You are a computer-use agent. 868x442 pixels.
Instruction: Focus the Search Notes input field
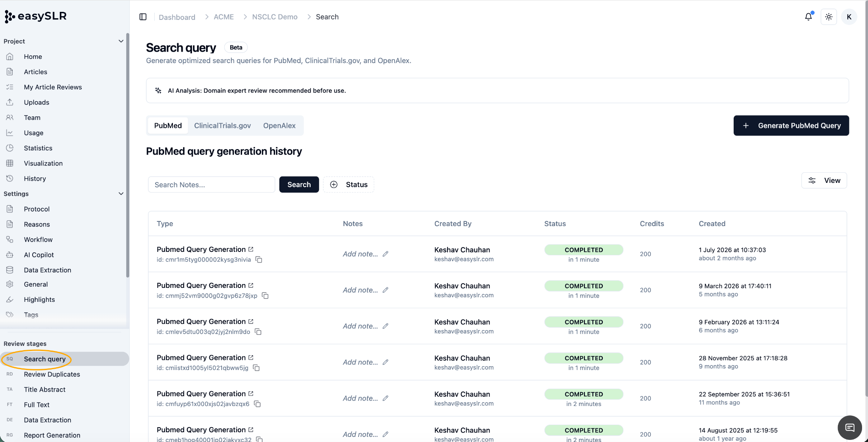click(211, 185)
